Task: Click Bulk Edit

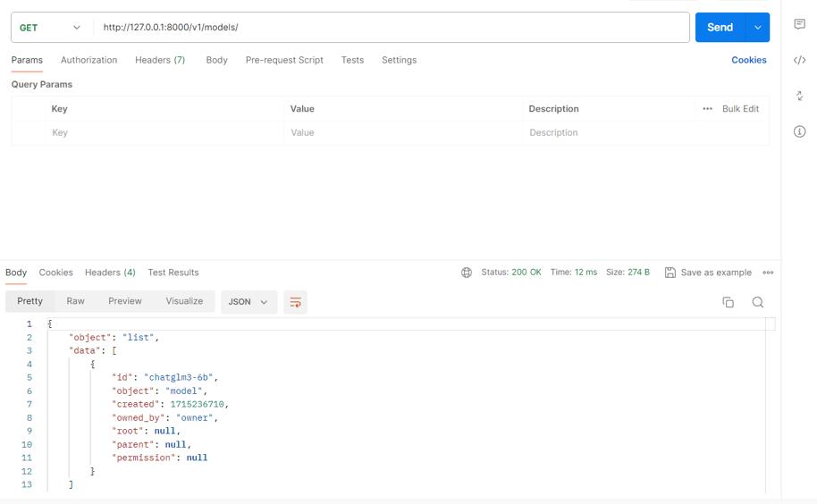Action: pos(740,109)
